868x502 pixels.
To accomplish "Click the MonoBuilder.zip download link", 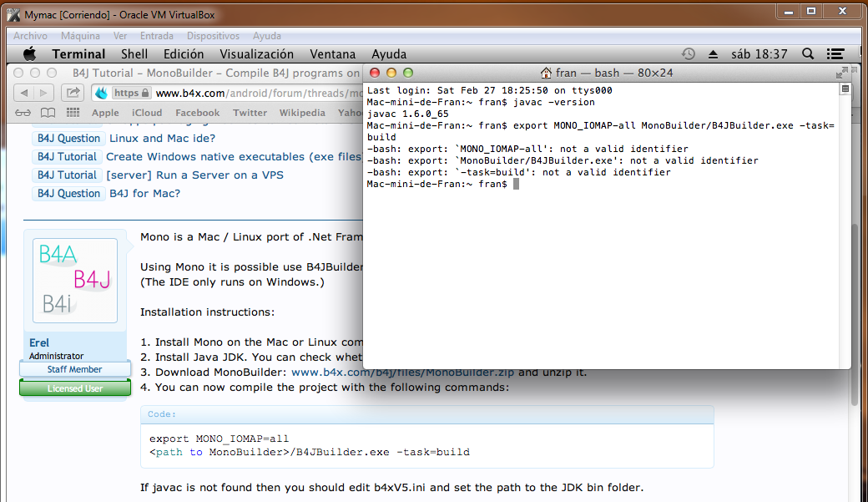I will (x=402, y=373).
